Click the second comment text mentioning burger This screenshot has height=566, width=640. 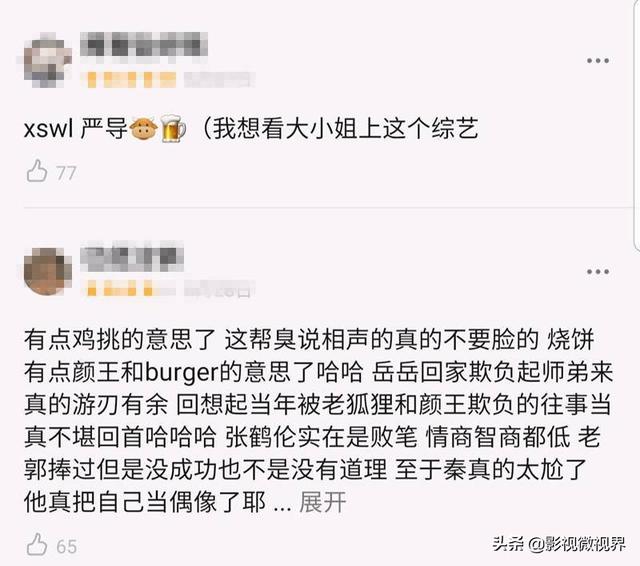click(x=318, y=420)
